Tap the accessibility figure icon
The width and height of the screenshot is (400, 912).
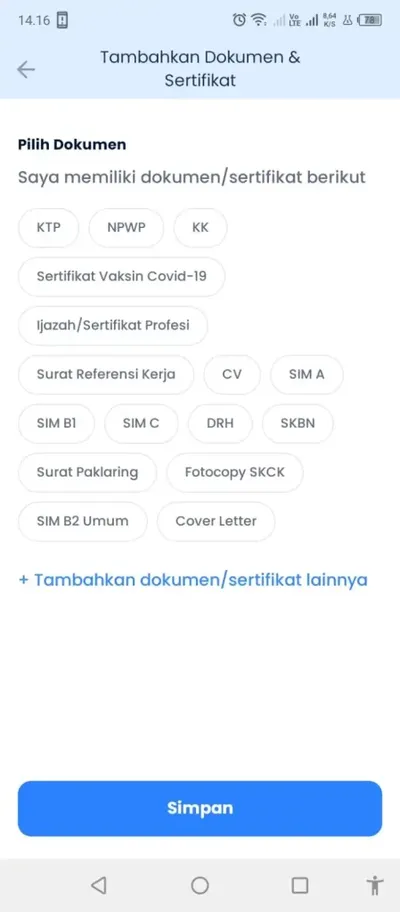click(376, 885)
